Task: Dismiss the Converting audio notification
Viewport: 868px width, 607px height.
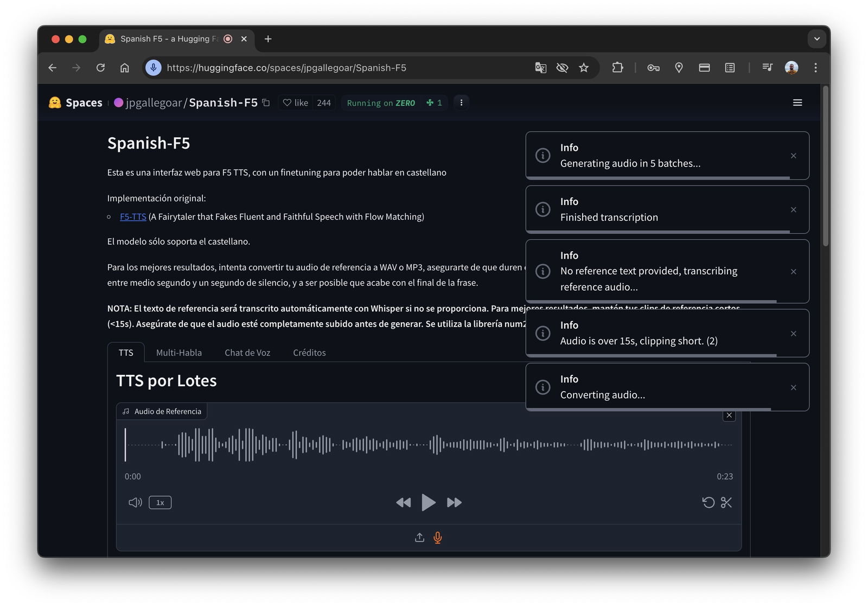Action: [793, 387]
